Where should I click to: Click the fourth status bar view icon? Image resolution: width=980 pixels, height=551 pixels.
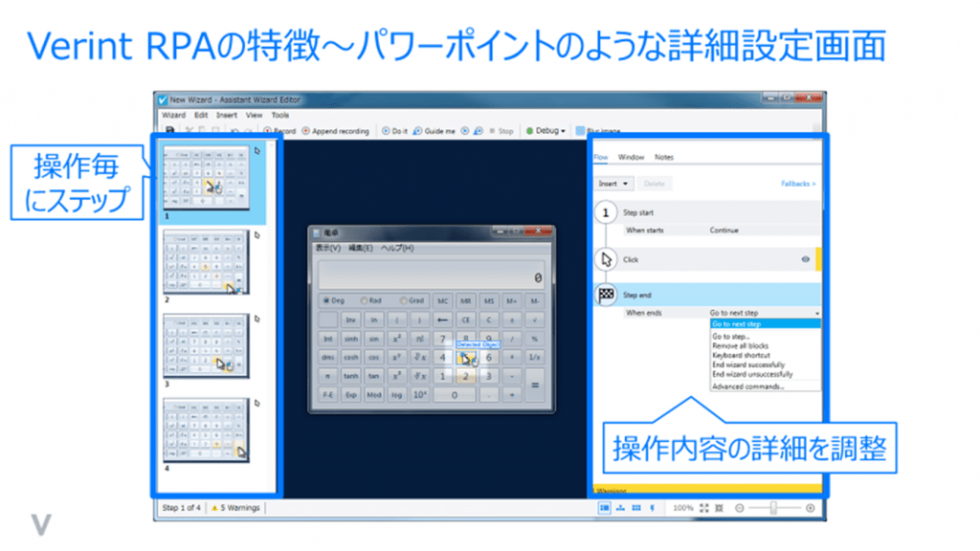point(653,508)
